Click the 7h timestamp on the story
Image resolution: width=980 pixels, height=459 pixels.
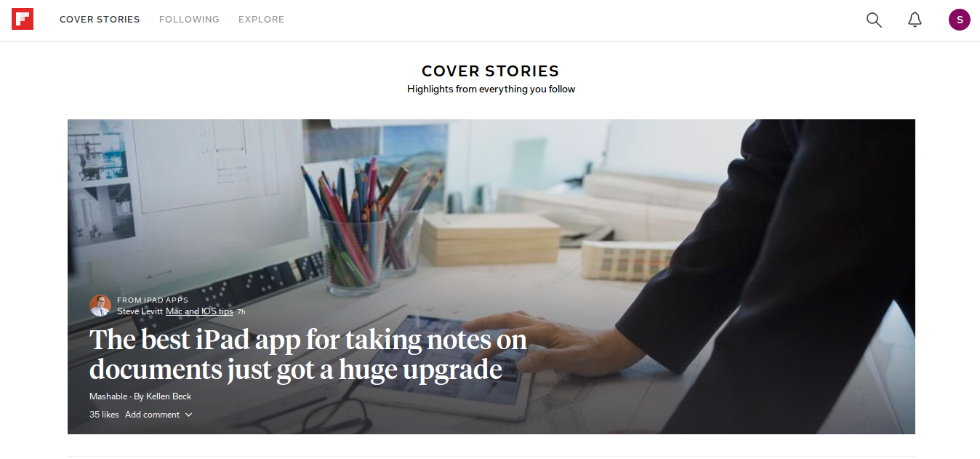coord(241,312)
